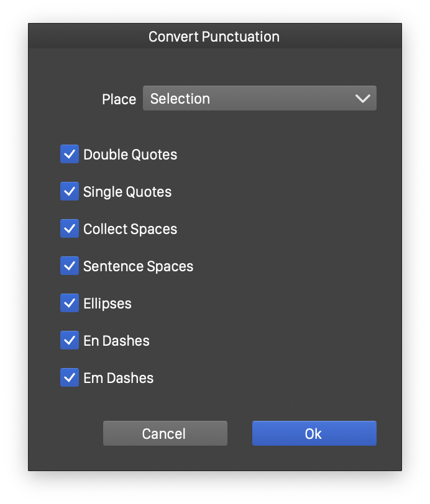
Task: Toggle the Collect Spaces checkbox off
Action: tap(70, 229)
